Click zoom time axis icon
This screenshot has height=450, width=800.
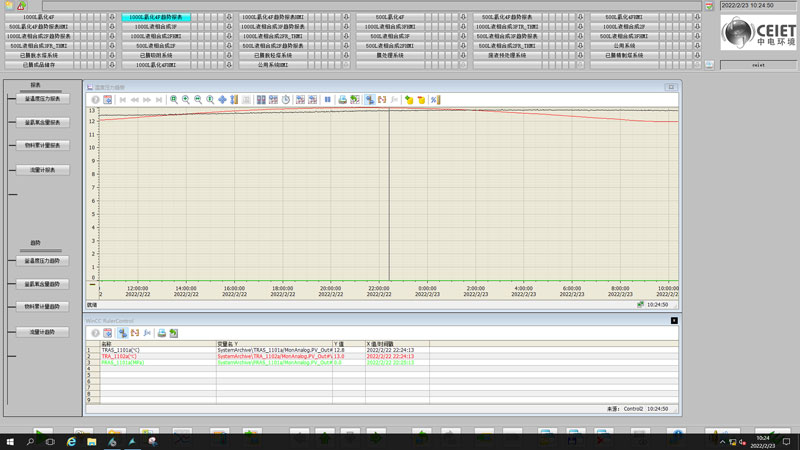(x=198, y=100)
